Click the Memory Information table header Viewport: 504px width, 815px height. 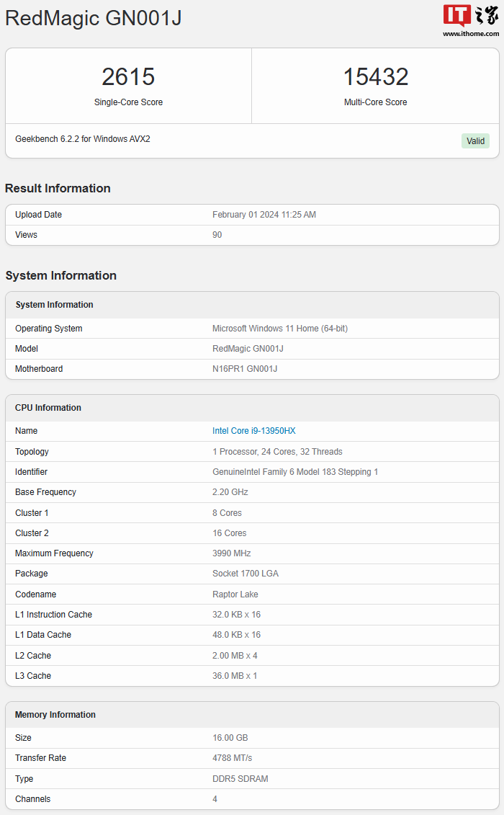click(x=55, y=715)
